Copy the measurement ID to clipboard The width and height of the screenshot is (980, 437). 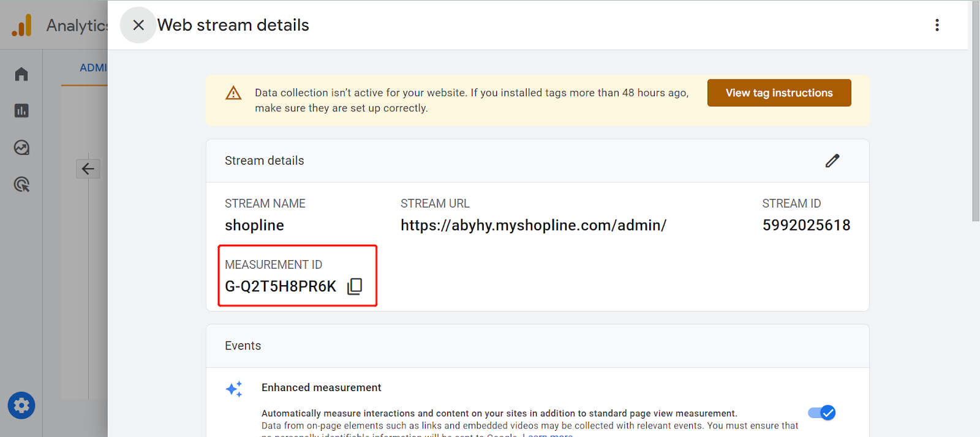tap(355, 286)
